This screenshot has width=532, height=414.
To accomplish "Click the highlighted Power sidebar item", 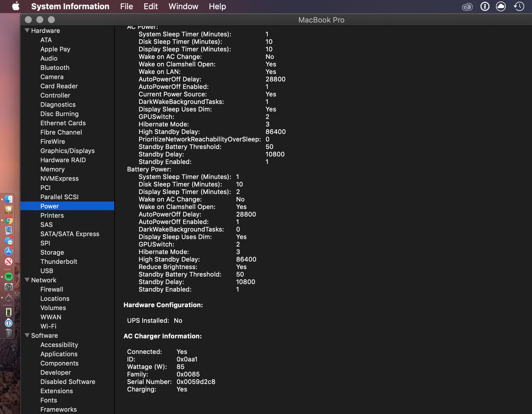I will pos(67,206).
